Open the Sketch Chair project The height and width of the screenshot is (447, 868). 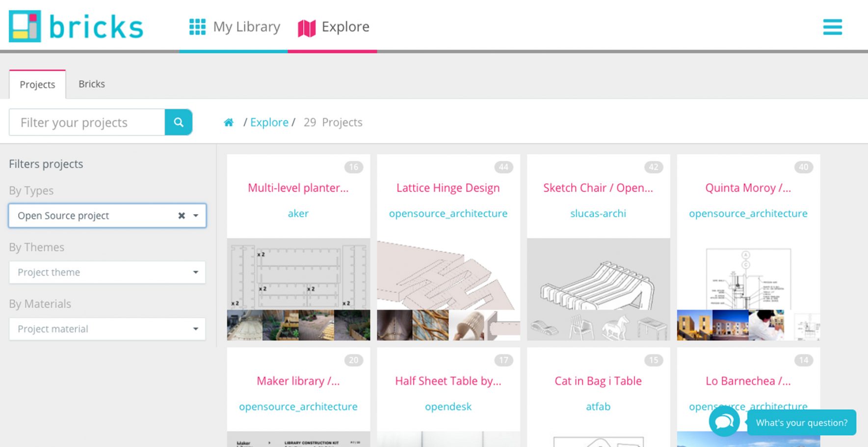point(598,188)
